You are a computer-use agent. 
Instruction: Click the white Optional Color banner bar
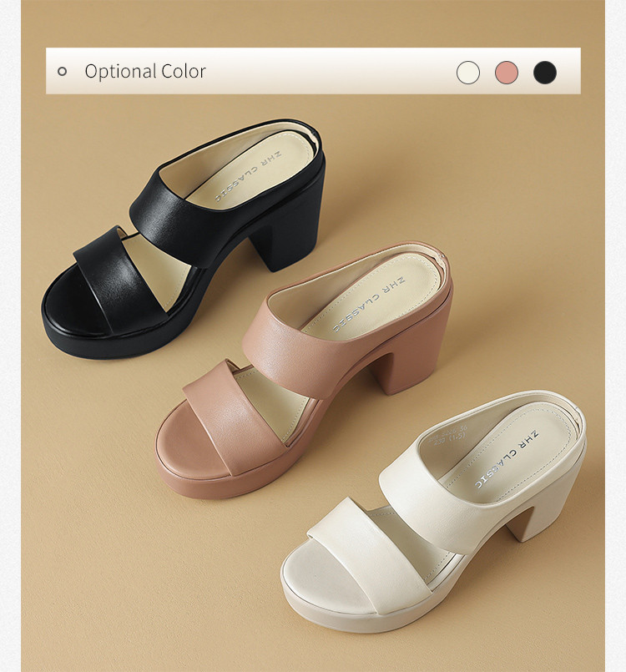pos(313,71)
